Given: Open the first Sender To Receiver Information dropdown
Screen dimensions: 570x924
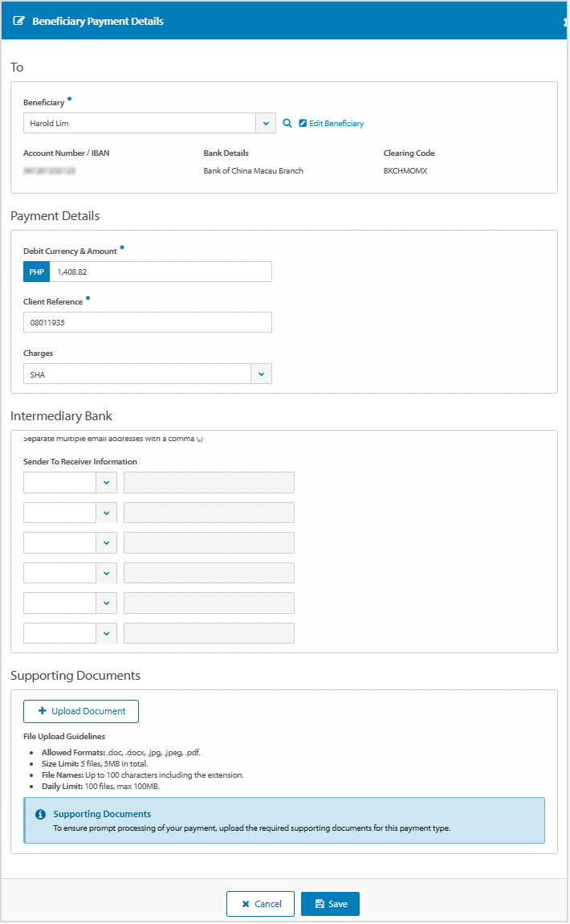Looking at the screenshot, I should coord(107,482).
